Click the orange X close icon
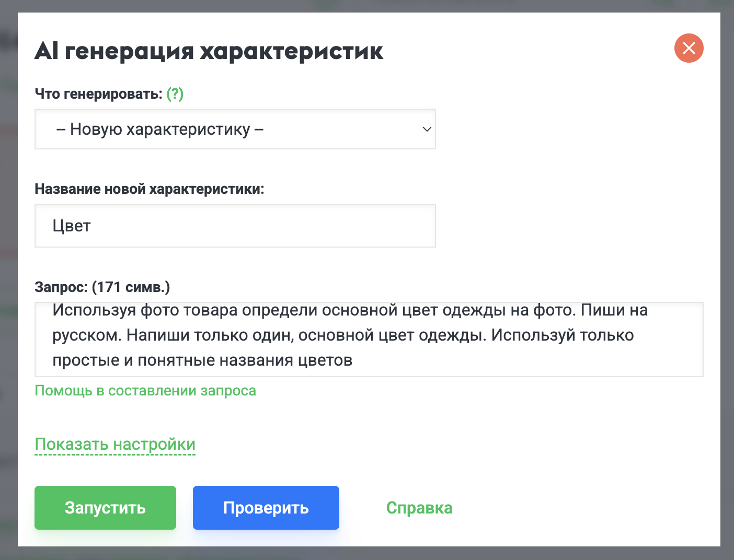734x560 pixels. [x=689, y=48]
